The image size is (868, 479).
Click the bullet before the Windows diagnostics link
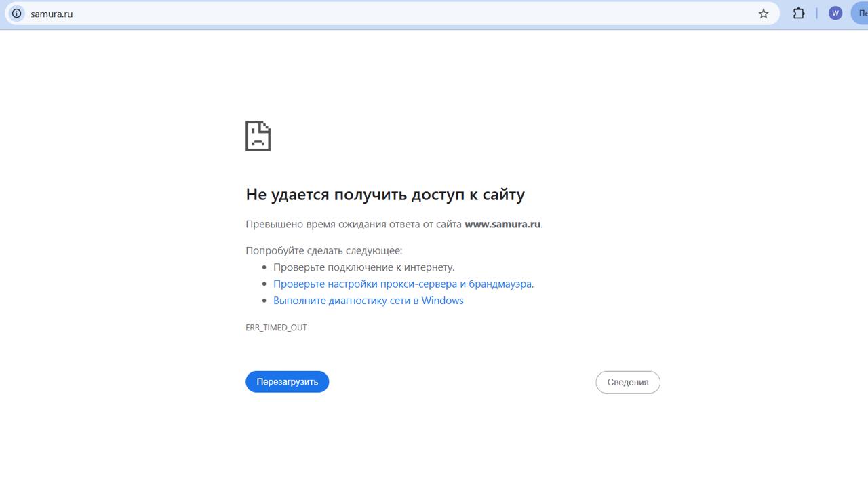tap(264, 301)
